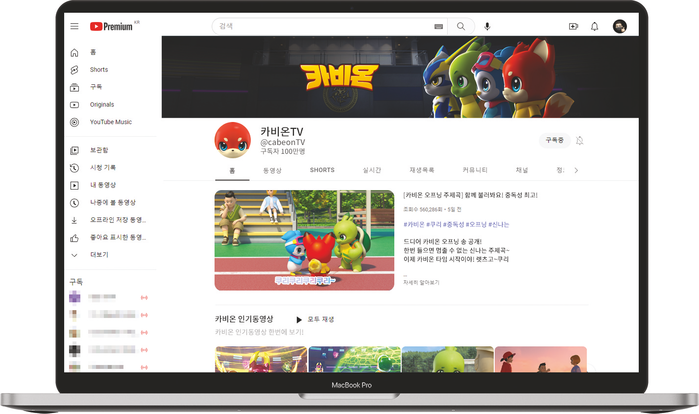The image size is (699, 414).
Task: Select the 동영상 channel tab
Action: tap(272, 171)
